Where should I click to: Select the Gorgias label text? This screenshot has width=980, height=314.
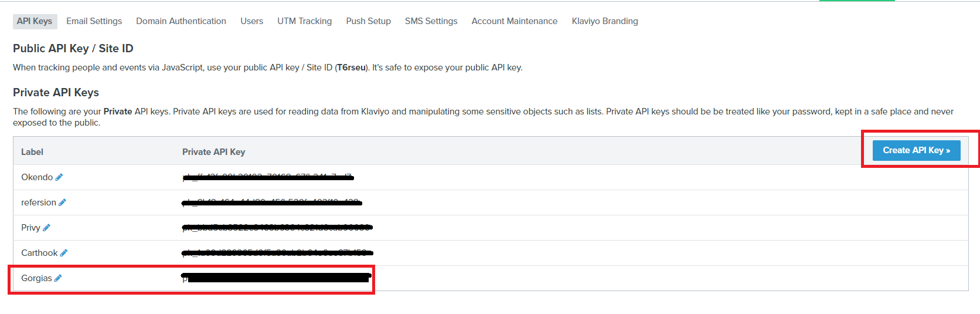(x=36, y=278)
